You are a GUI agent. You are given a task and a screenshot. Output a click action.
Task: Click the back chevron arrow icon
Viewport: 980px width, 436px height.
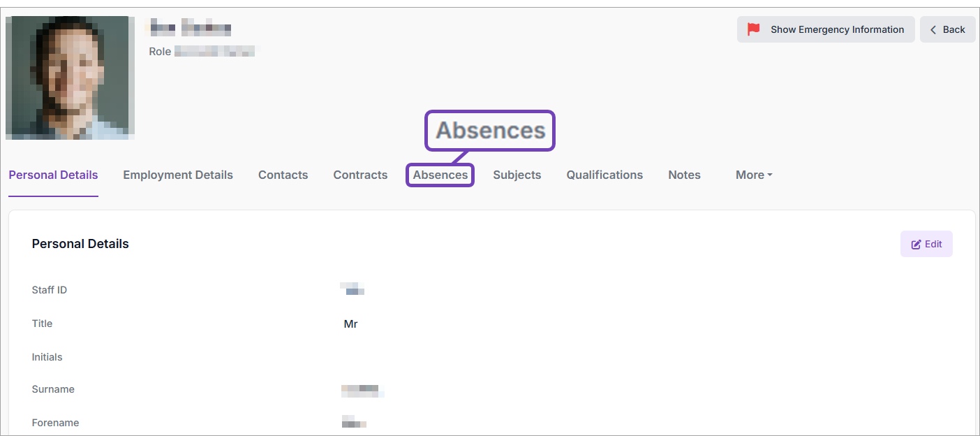click(933, 29)
